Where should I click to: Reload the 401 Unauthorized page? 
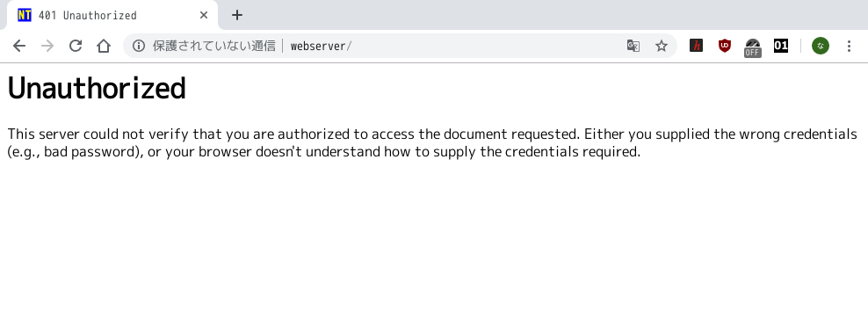(76, 46)
